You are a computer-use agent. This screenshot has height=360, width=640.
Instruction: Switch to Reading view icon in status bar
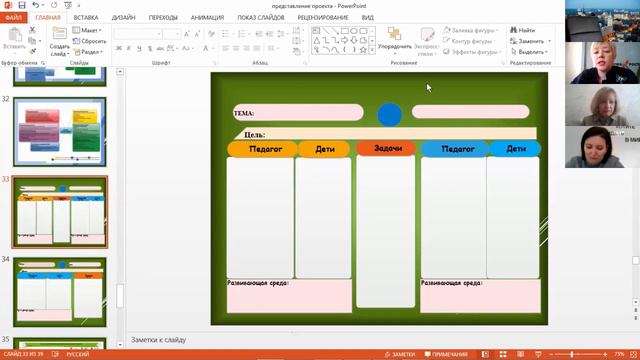tap(520, 354)
